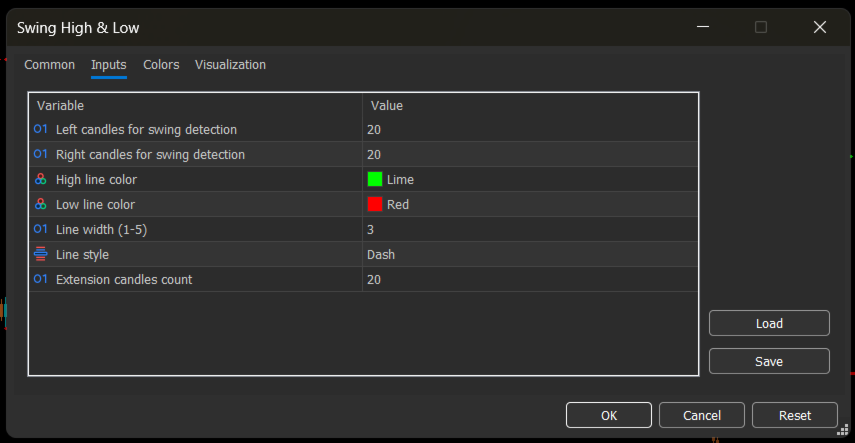The width and height of the screenshot is (855, 443).
Task: Click the color icon beside Low line color
Action: coord(40,205)
